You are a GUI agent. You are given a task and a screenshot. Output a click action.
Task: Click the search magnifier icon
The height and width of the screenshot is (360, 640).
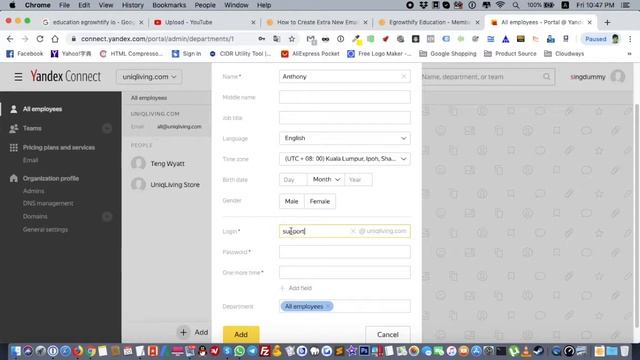tap(547, 76)
